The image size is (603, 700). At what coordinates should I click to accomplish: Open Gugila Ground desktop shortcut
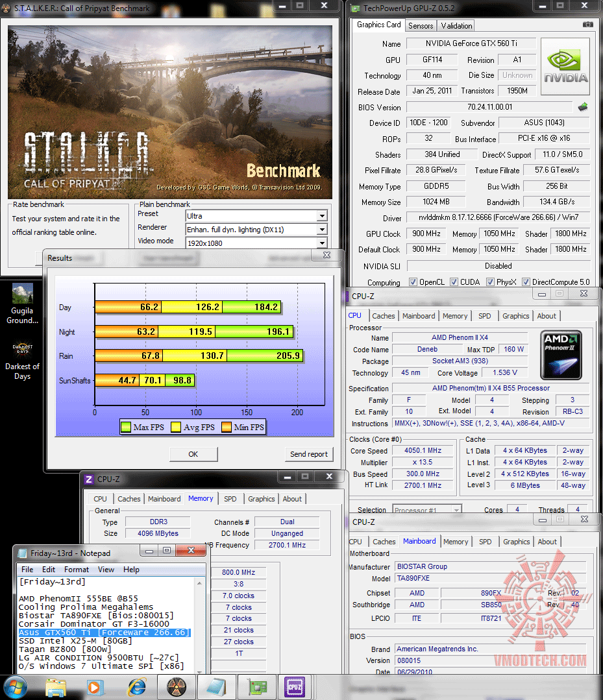(22, 304)
